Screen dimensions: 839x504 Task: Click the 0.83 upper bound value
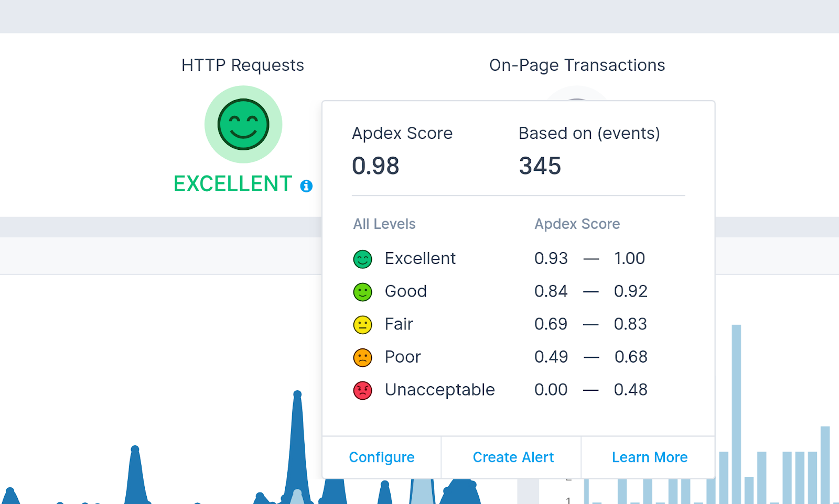631,324
